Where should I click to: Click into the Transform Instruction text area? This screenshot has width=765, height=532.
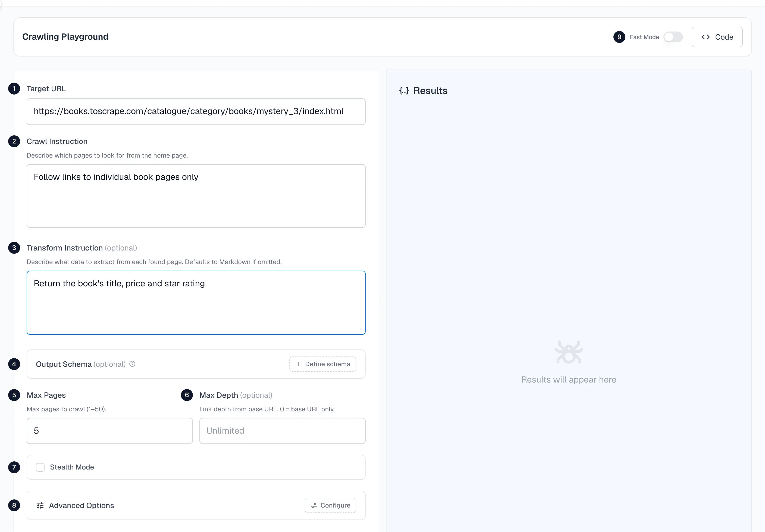(196, 303)
